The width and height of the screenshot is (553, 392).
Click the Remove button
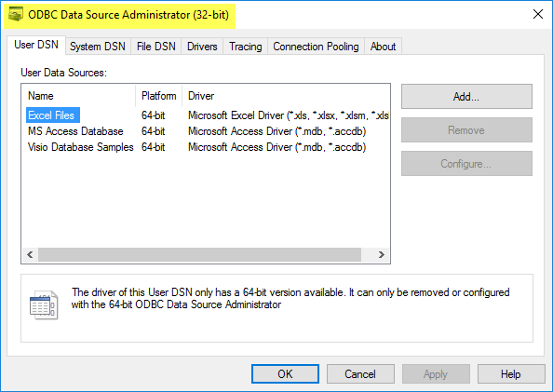click(466, 129)
